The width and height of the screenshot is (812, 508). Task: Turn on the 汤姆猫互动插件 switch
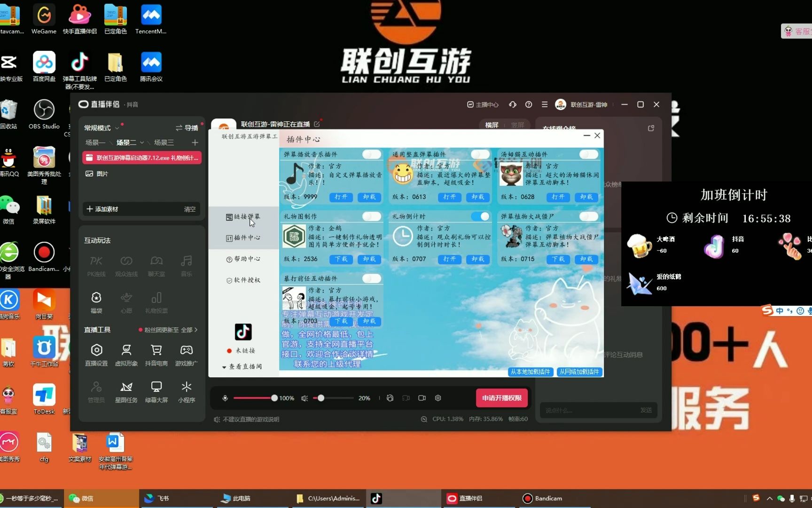[x=587, y=154]
